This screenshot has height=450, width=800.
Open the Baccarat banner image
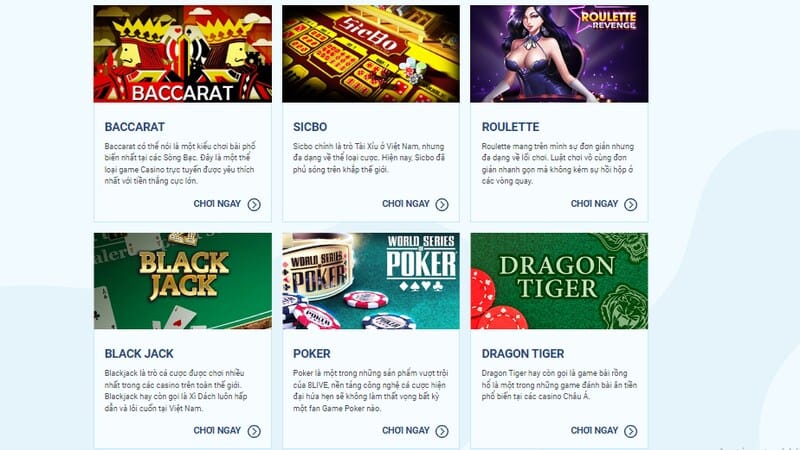tap(183, 54)
